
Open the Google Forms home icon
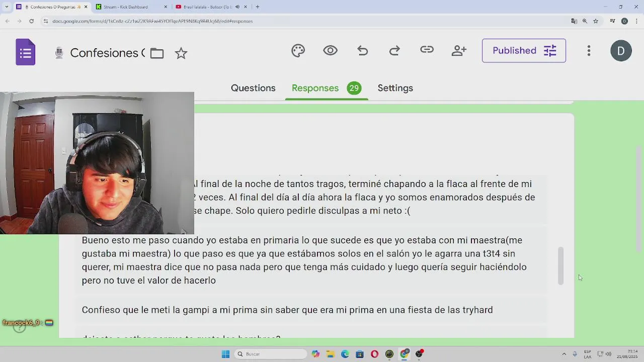coord(25,52)
